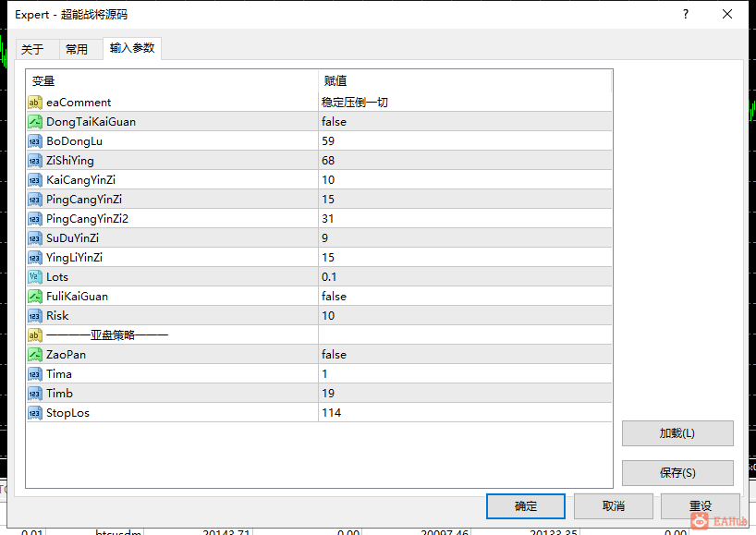The image size is (756, 535).
Task: Click the bool icon next to DongTaiKaiGuan
Action: [x=35, y=121]
